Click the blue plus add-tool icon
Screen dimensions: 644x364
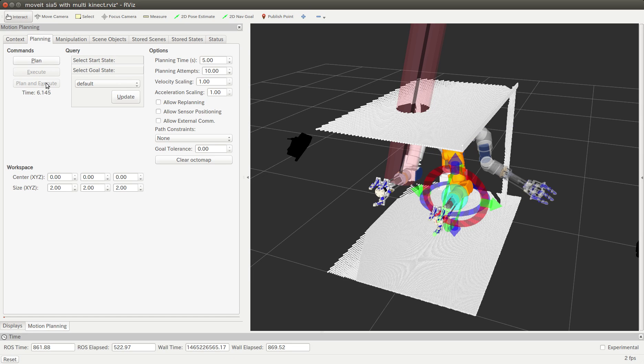[x=303, y=17]
